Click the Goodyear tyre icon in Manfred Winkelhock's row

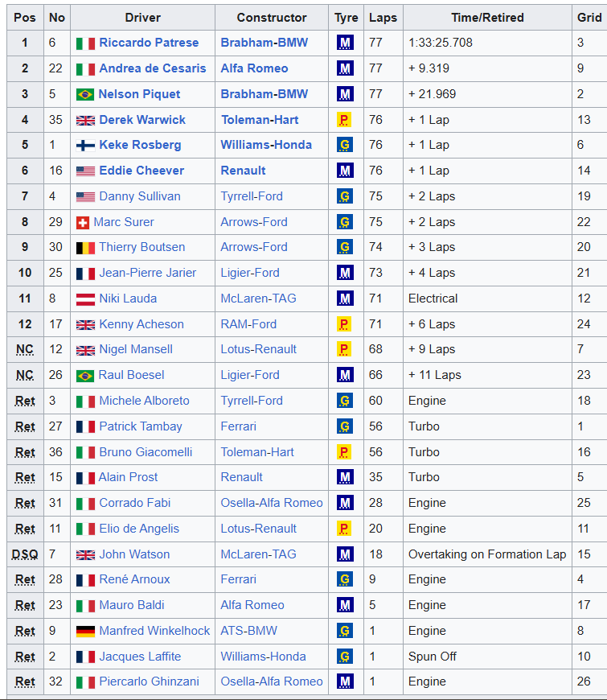[x=345, y=631]
